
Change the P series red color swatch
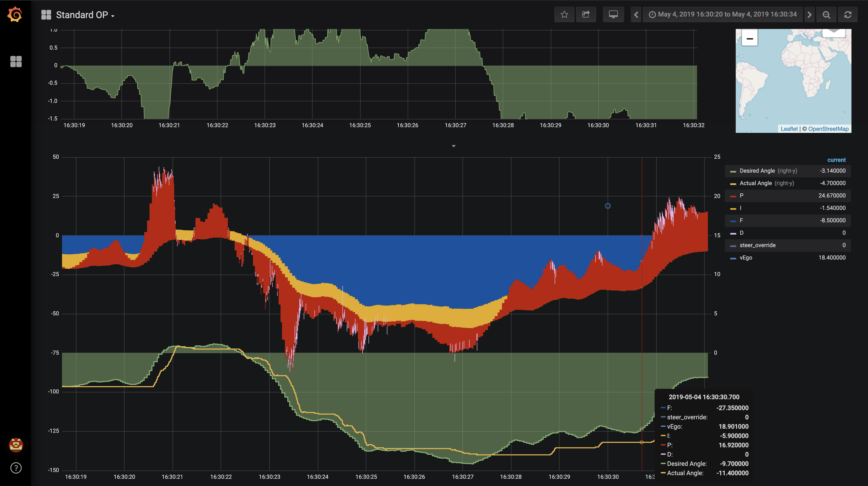733,196
